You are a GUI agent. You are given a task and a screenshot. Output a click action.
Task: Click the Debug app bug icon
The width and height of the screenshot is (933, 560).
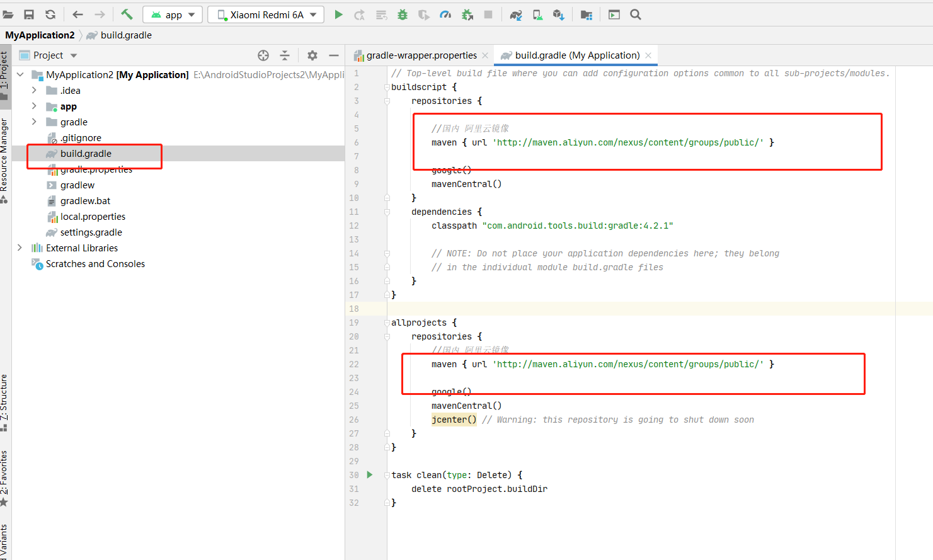coord(403,14)
